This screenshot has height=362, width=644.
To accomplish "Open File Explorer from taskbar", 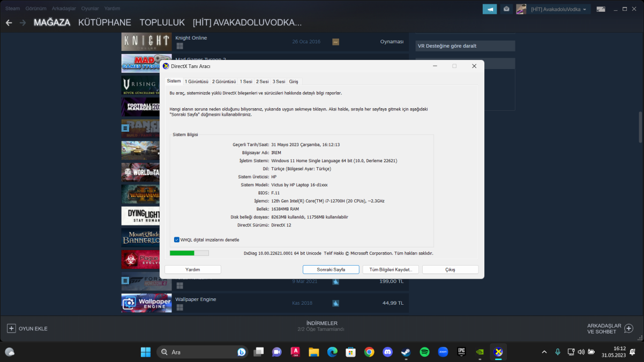I will [314, 352].
